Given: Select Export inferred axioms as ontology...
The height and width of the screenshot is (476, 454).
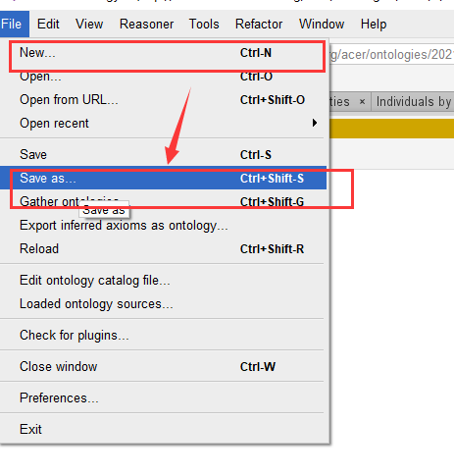Looking at the screenshot, I should [x=163, y=226].
